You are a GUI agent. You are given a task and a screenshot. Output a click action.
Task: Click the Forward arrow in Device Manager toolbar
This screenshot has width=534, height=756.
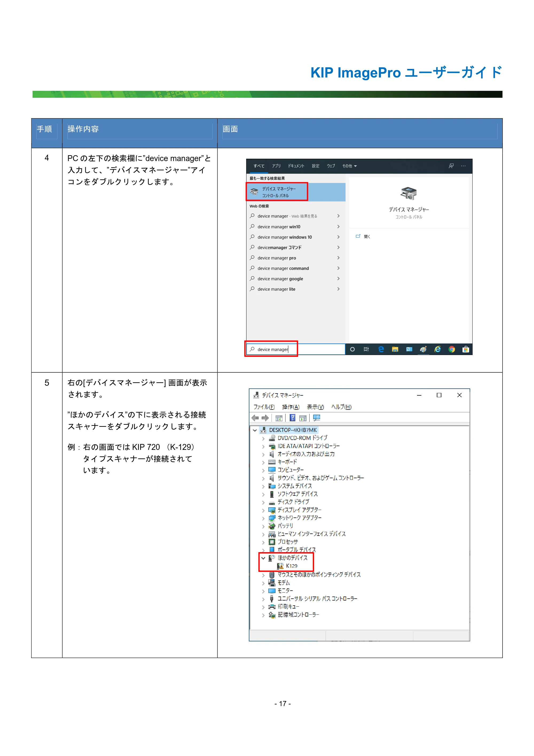(x=265, y=418)
